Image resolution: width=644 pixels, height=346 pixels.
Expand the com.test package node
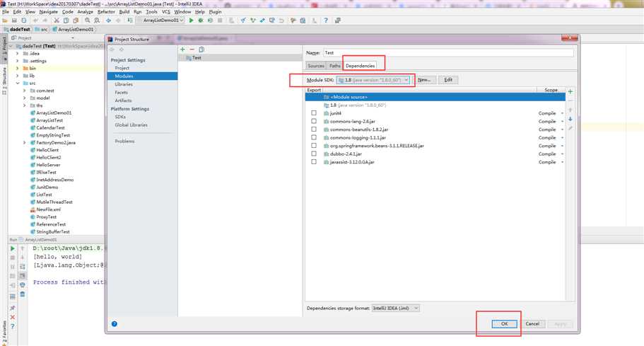point(25,91)
